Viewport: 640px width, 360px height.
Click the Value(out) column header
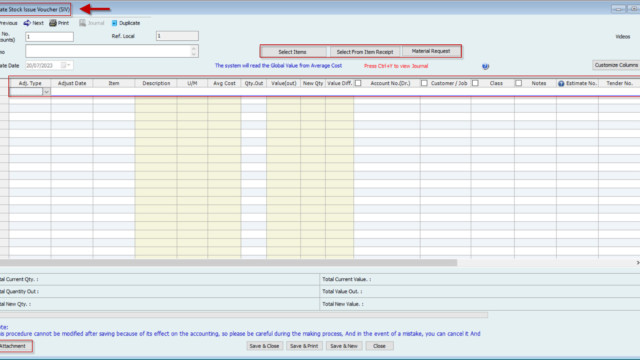[284, 83]
